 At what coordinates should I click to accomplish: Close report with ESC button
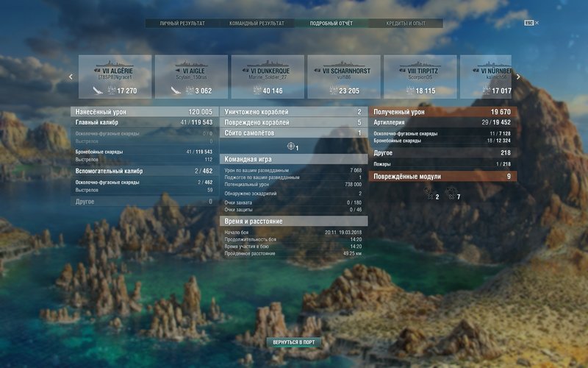530,23
